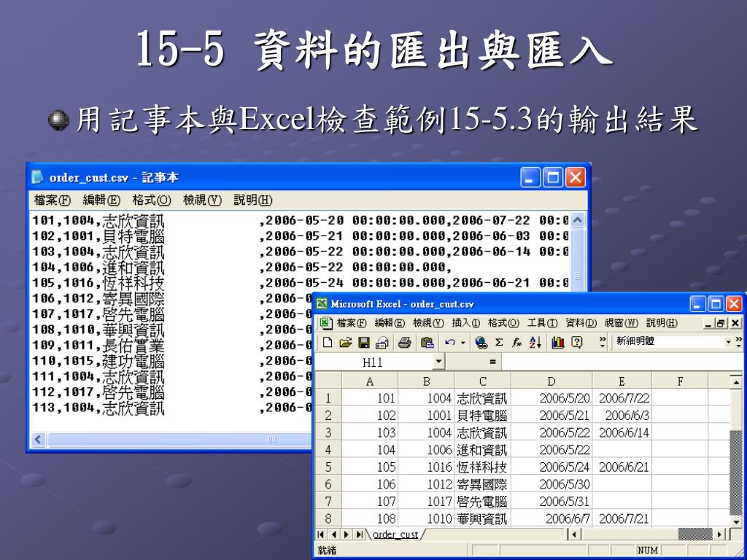
Task: Close the workbook with inner X button
Action: (735, 323)
